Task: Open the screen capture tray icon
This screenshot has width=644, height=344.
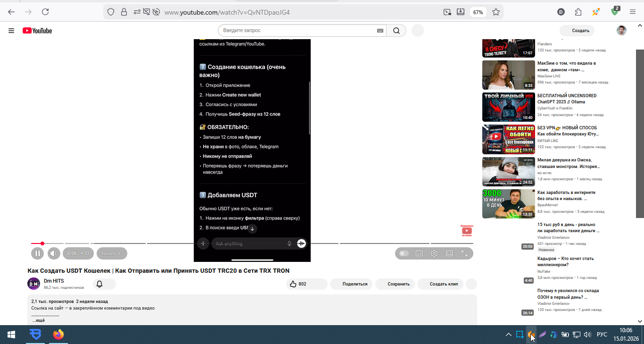Action: (520, 335)
